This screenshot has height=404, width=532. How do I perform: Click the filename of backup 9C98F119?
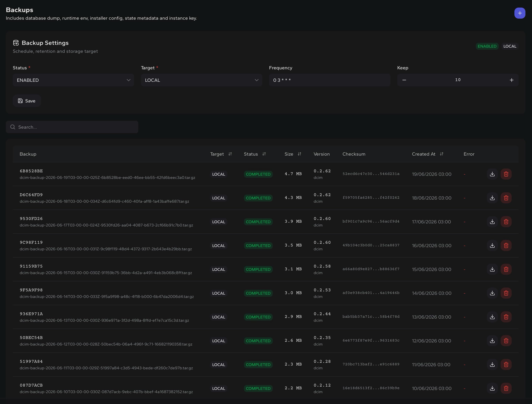pyautogui.click(x=106, y=249)
